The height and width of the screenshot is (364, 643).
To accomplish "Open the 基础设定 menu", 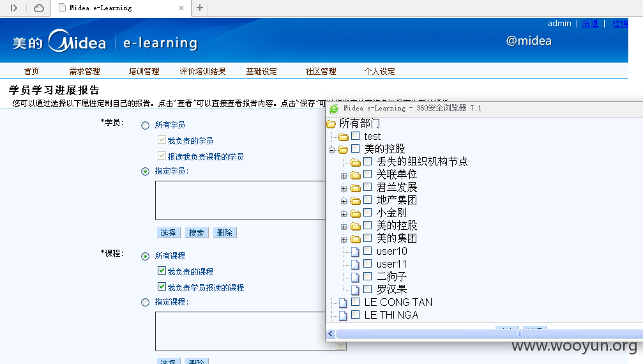I will [x=261, y=72].
